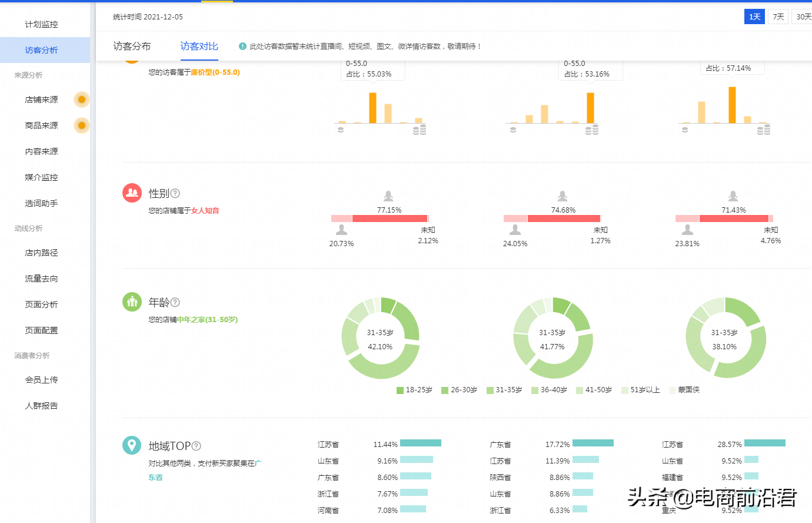Open 会员上传 sidebar item
The width and height of the screenshot is (812, 523).
tap(41, 380)
